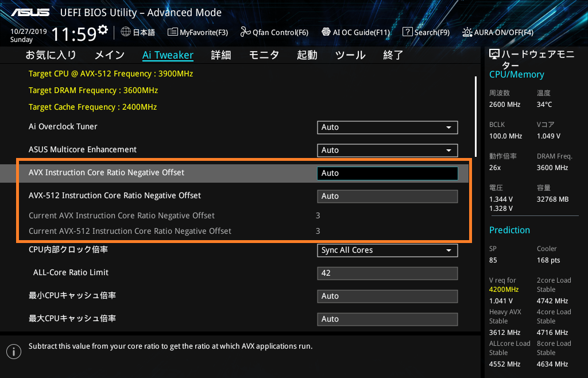The width and height of the screenshot is (588, 378).
Task: Open the CPU内部クロック倍率 Sync All Cores dropdown
Action: coord(388,250)
